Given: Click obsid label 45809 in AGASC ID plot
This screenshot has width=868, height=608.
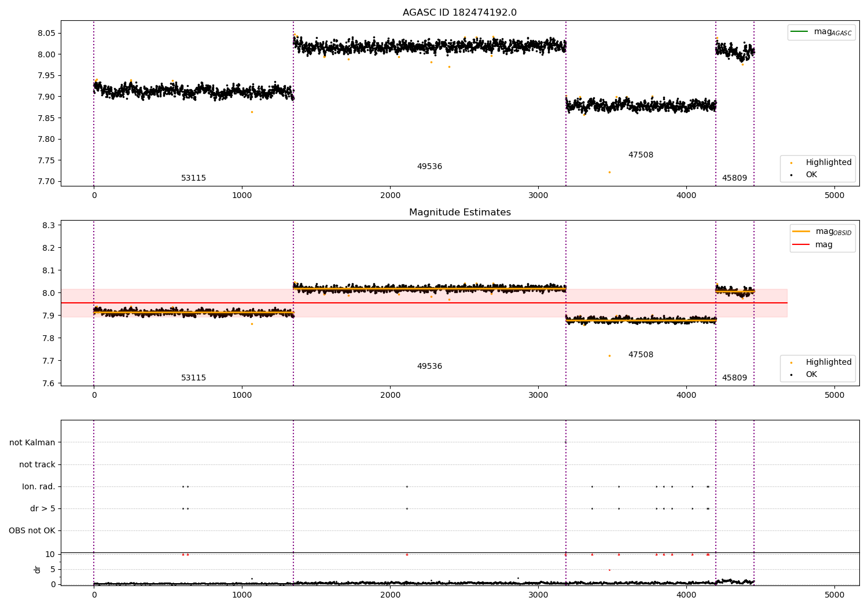Looking at the screenshot, I should [734, 178].
